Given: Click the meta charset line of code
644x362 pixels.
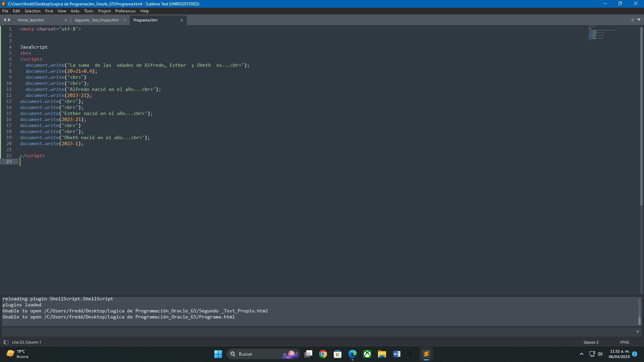Looking at the screenshot, I should click(x=50, y=29).
